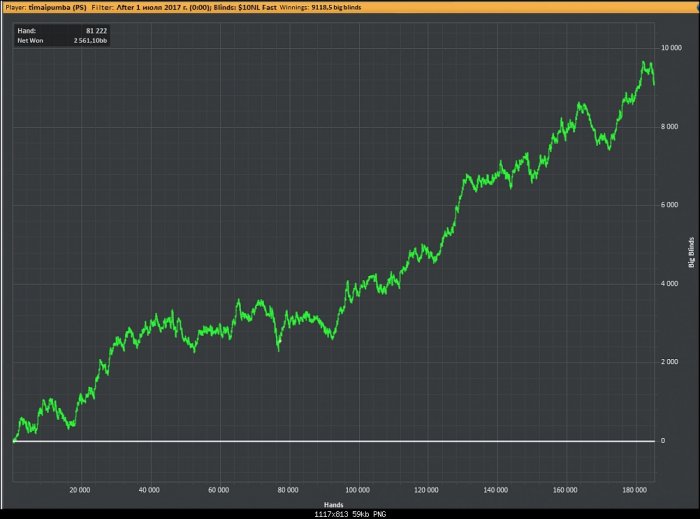Click the 140 000 x-axis label
The image size is (700, 519).
pyautogui.click(x=496, y=490)
